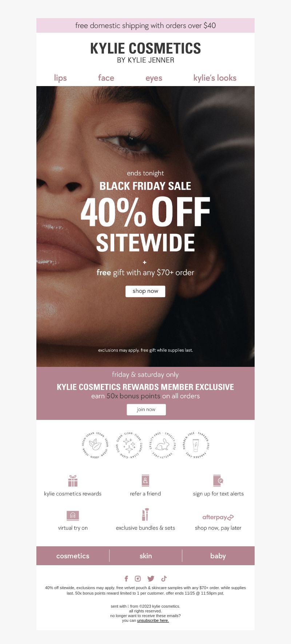Open the virtual try on icon

(73, 515)
